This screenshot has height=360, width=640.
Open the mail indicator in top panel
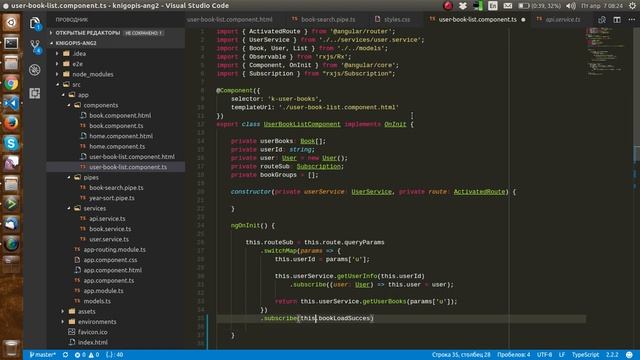(x=507, y=6)
